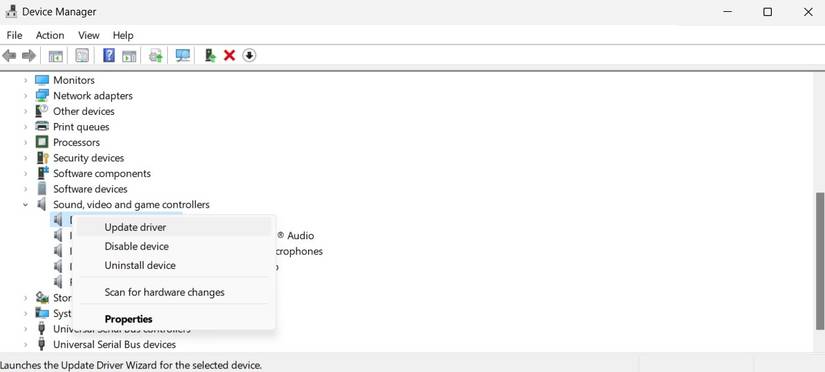This screenshot has height=372, width=825.
Task: Click the Software devices category icon
Action: (x=42, y=189)
